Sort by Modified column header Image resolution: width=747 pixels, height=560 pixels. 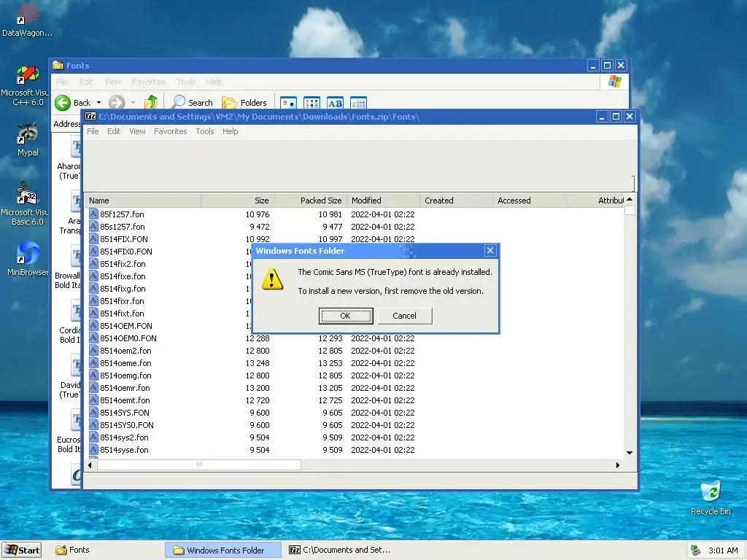coord(384,201)
